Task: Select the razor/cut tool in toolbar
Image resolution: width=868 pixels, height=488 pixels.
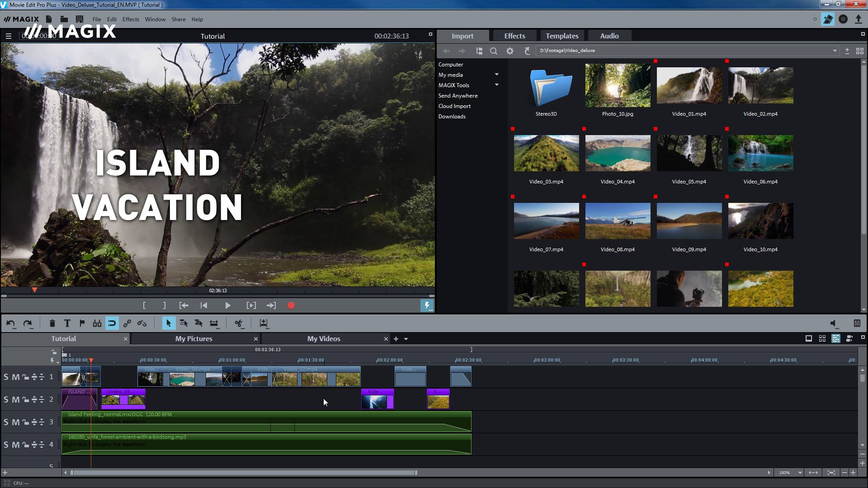Action: [238, 323]
